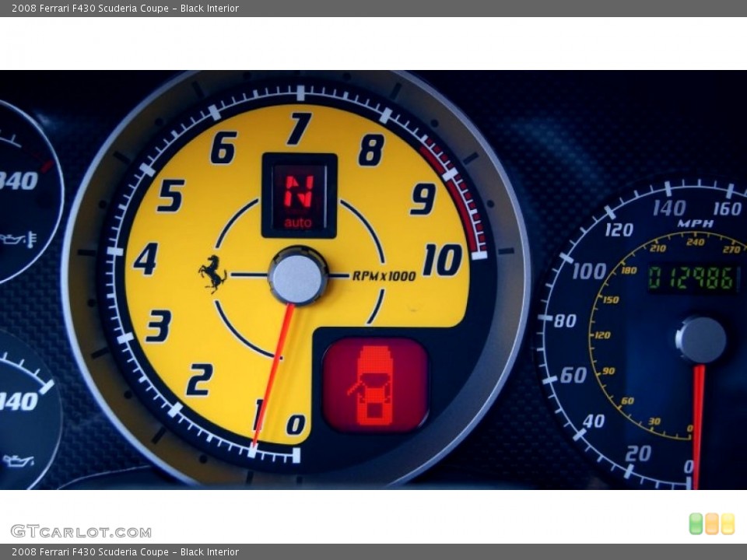
Task: Click the yellow 210 km/h marking
Action: [658, 247]
